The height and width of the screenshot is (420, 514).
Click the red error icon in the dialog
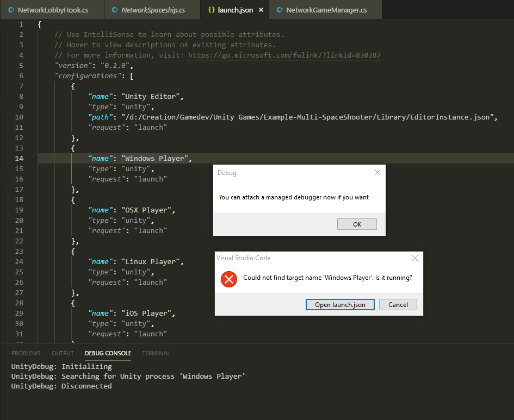(228, 279)
